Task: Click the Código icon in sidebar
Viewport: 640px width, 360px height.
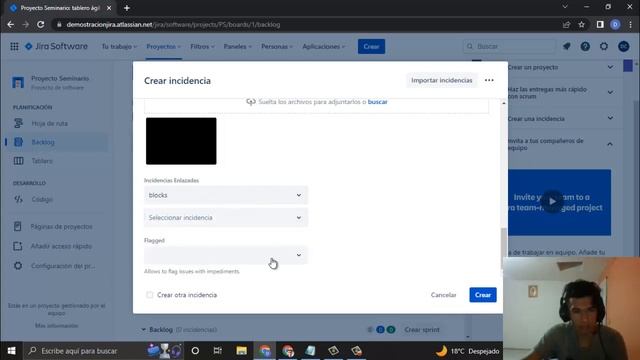Action: coord(18,199)
